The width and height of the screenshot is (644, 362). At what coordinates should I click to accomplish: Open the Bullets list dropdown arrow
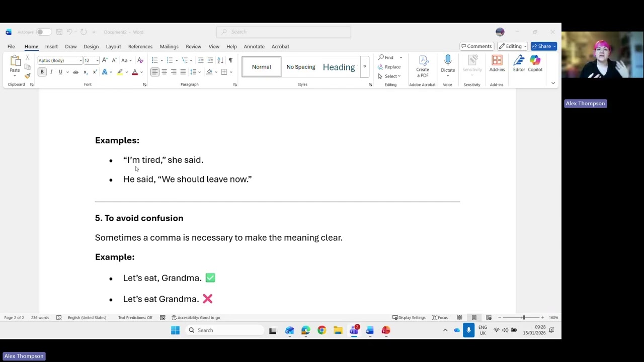(161, 60)
